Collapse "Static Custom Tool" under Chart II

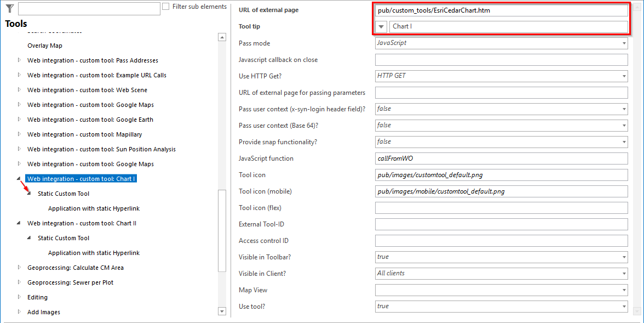click(x=29, y=237)
